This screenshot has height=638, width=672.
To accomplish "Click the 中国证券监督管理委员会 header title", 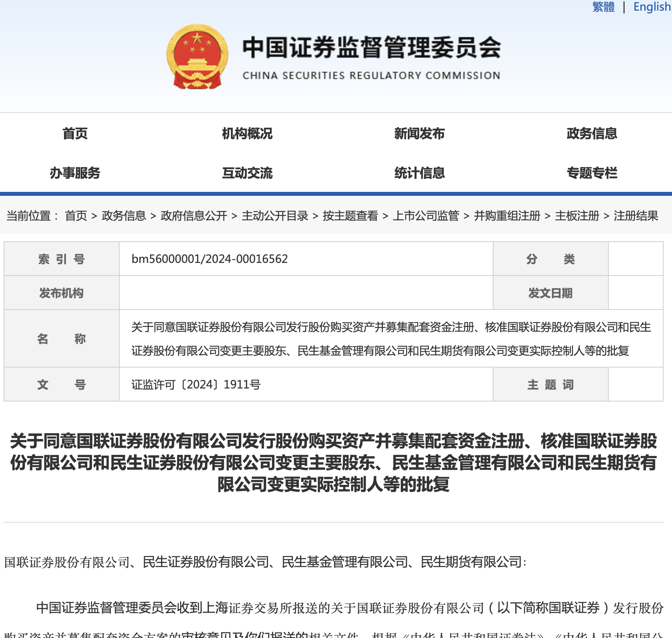I will coord(372,47).
